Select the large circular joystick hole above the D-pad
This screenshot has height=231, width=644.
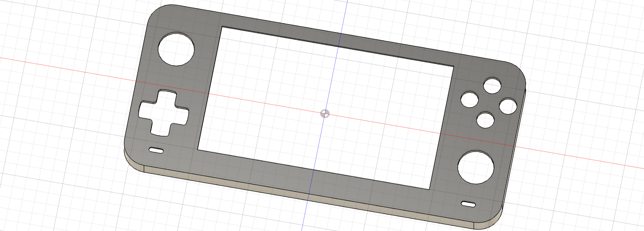pyautogui.click(x=176, y=49)
